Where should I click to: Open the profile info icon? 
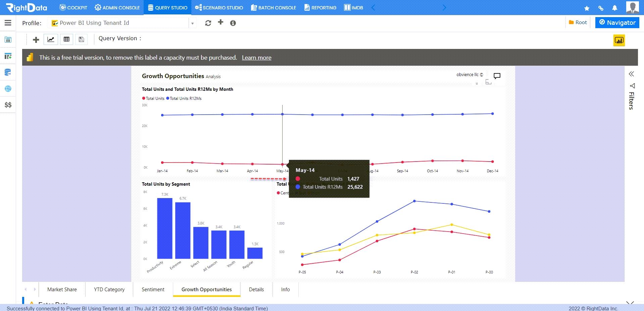[233, 23]
